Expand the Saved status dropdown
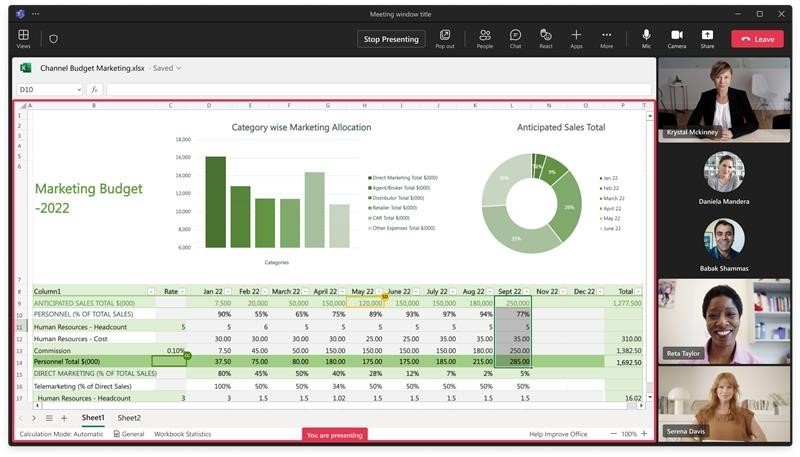This screenshot has height=457, width=800. tap(179, 68)
